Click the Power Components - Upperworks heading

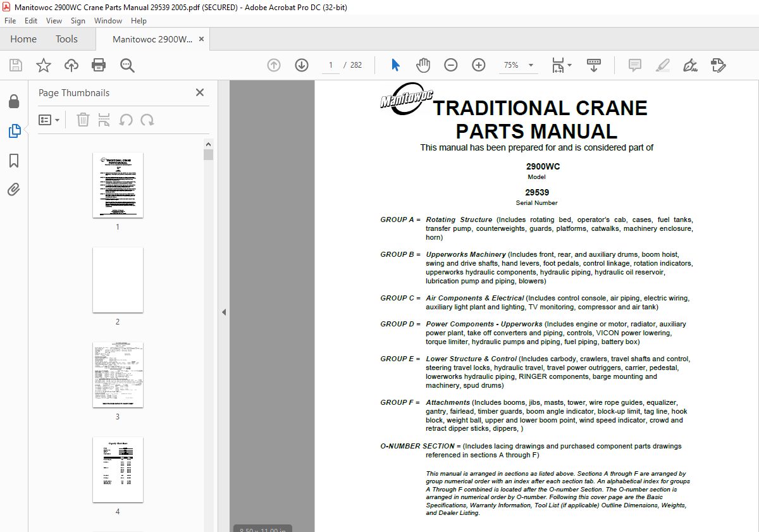(x=484, y=324)
